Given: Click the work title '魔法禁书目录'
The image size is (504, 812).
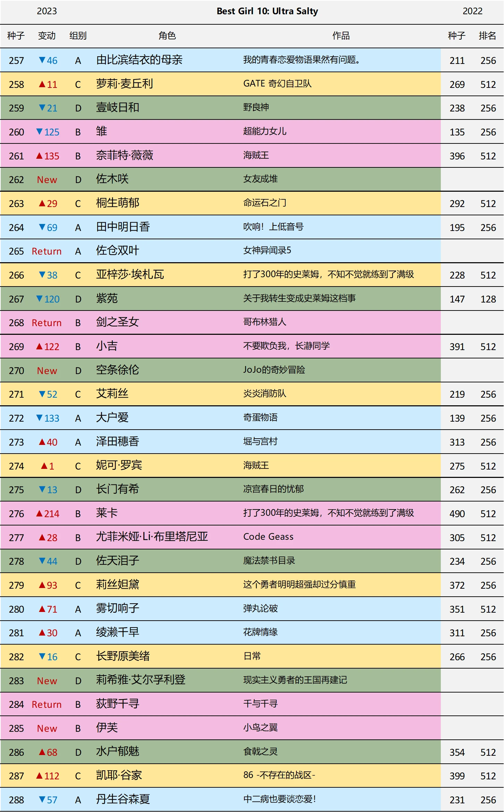Looking at the screenshot, I should coord(269,561).
